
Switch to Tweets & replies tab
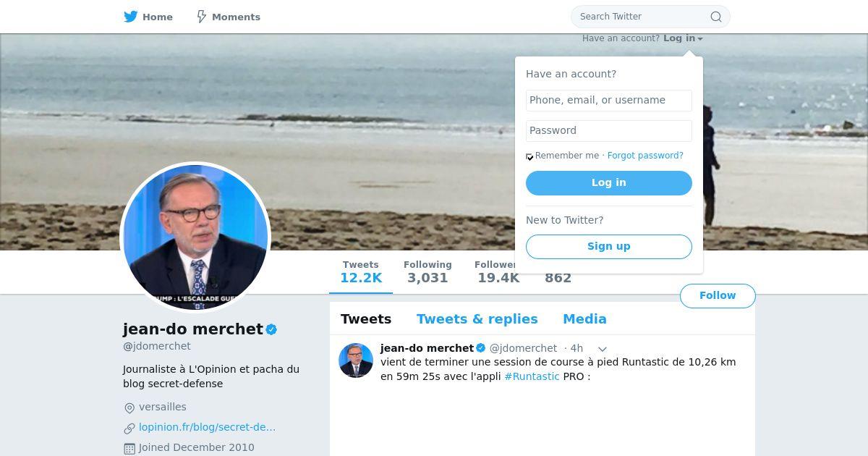(477, 319)
